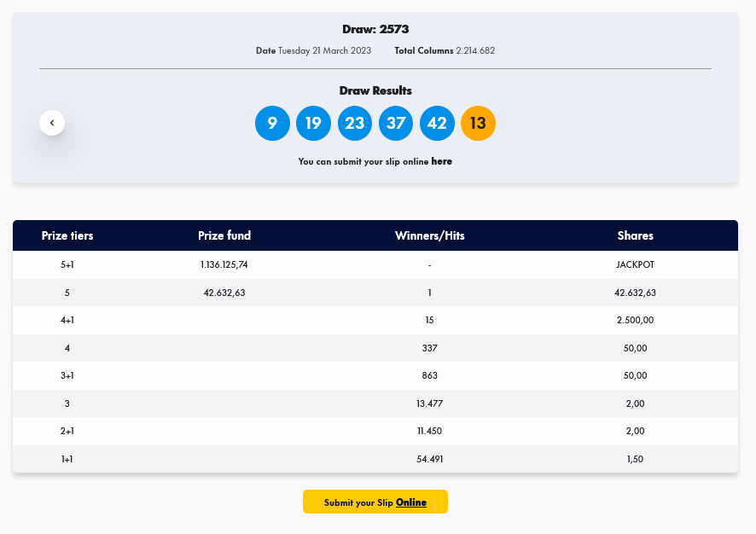
Task: Click the orange bonus ball 13
Action: [478, 124]
